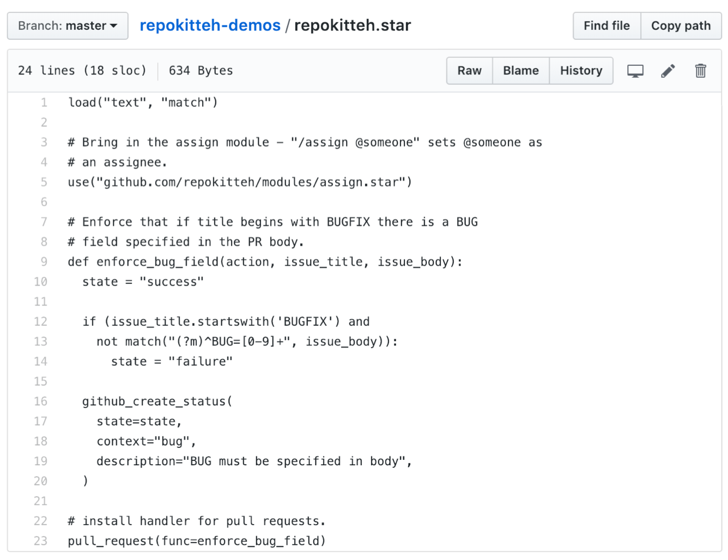The height and width of the screenshot is (560, 728).
Task: Open the Blame view
Action: pos(520,71)
